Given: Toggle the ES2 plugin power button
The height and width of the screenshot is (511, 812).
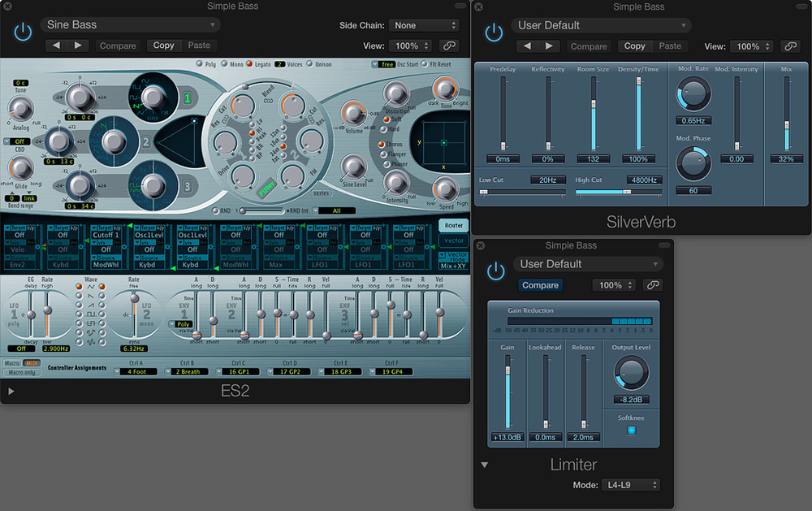Looking at the screenshot, I should [23, 32].
